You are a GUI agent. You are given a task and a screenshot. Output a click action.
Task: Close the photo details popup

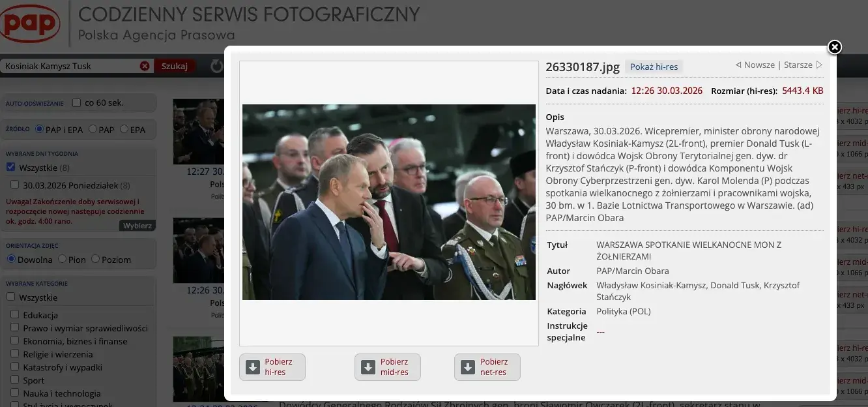click(834, 47)
